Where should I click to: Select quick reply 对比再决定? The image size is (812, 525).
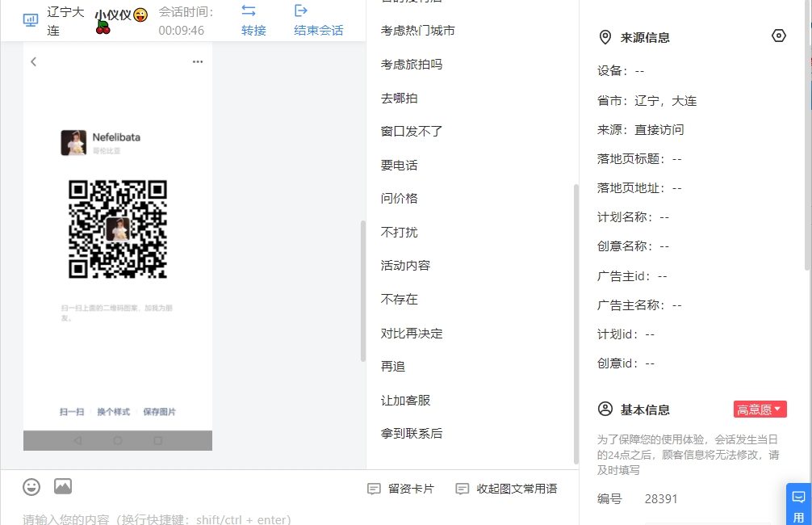coord(411,333)
